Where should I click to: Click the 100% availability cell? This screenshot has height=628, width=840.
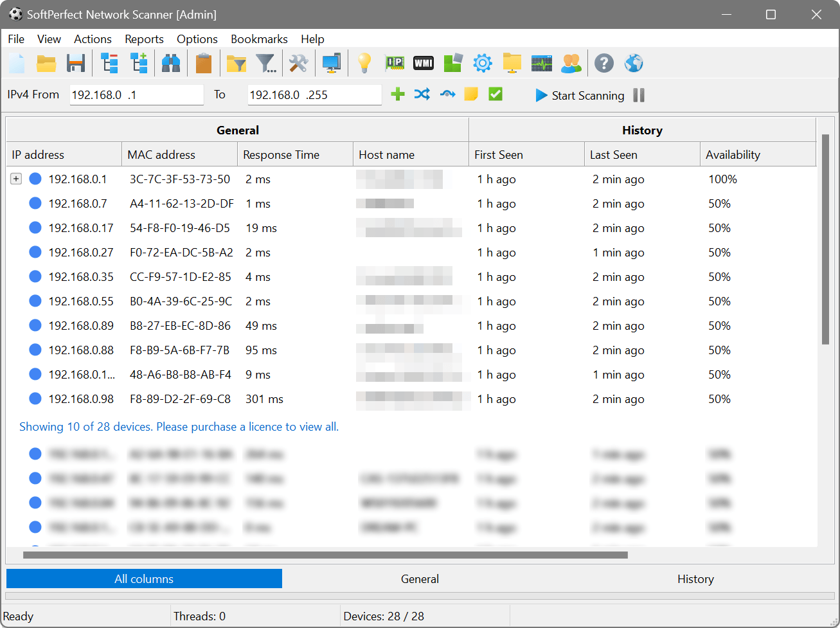pyautogui.click(x=722, y=179)
